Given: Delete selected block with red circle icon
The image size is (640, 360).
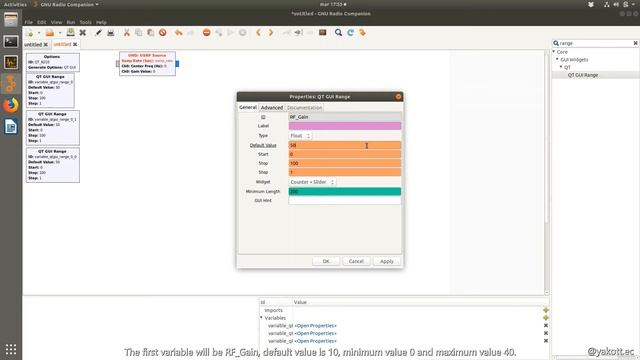Looking at the screenshot, I should coord(162,33).
